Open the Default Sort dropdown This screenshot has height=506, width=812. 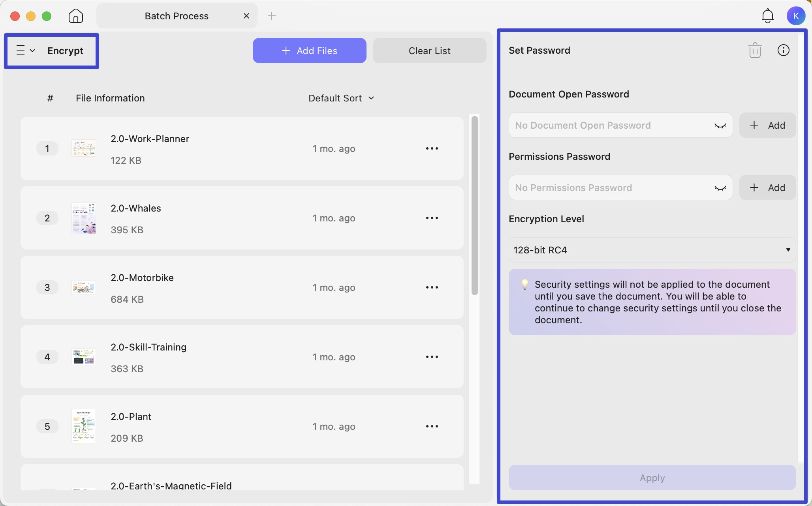coord(341,98)
